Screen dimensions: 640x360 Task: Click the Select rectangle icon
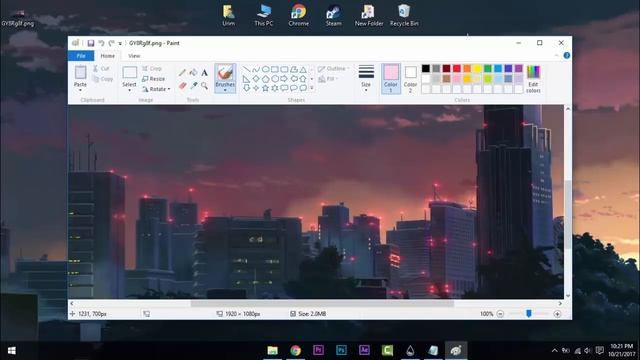[x=129, y=73]
